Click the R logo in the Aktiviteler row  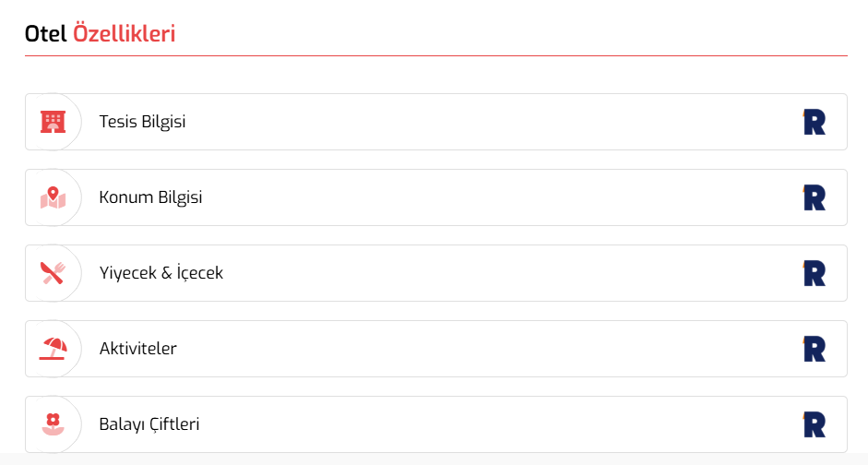(x=814, y=349)
